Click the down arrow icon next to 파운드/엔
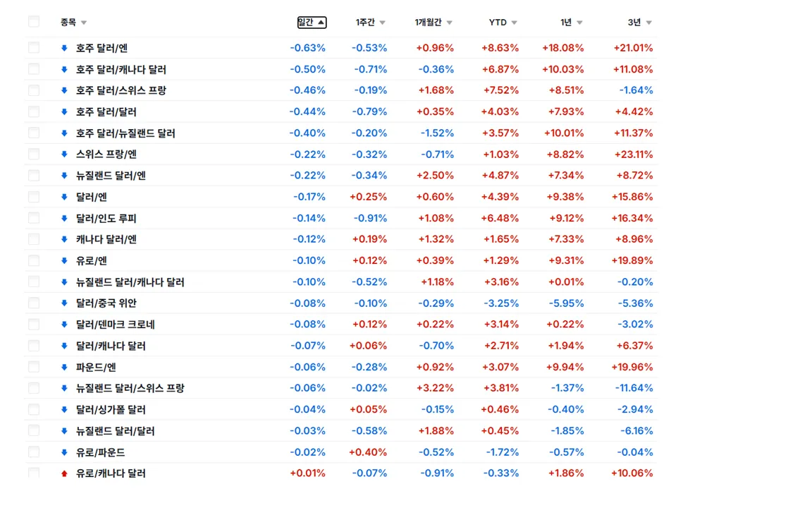 64,367
